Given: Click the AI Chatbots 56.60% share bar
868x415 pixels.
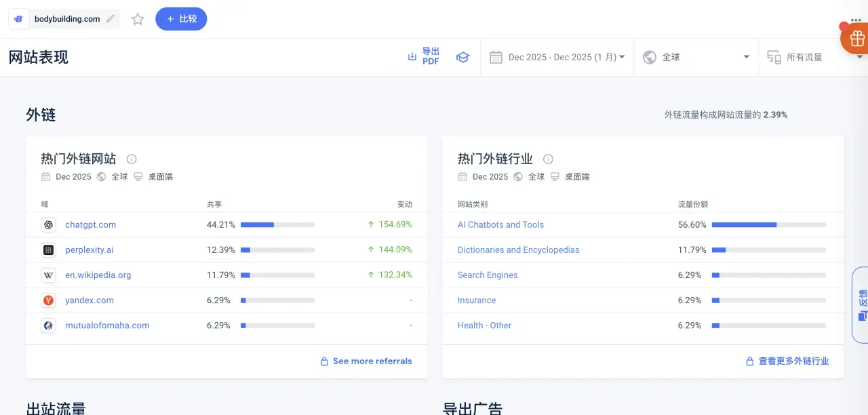Looking at the screenshot, I should point(769,224).
